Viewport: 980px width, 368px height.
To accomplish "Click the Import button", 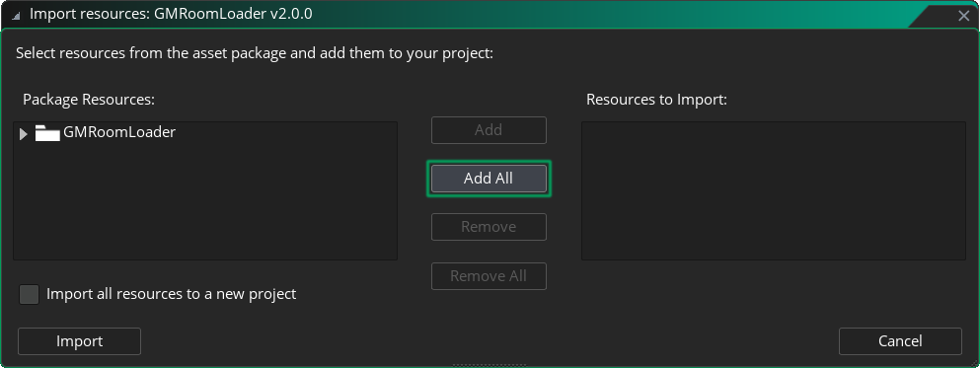I will [79, 341].
